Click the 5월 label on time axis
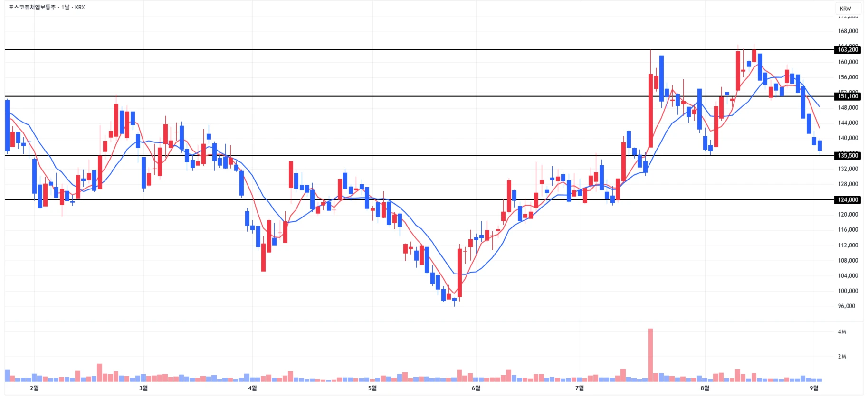Image resolution: width=868 pixels, height=397 pixels. pyautogui.click(x=372, y=388)
